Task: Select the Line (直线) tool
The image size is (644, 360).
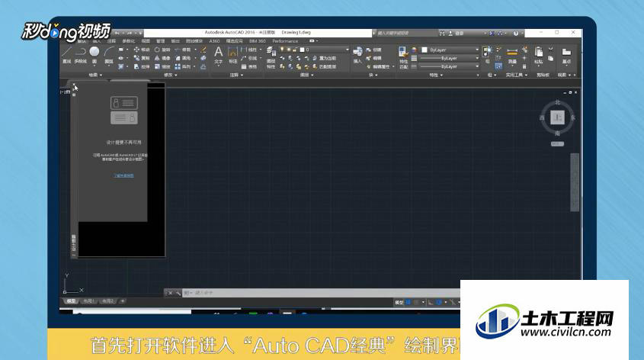Action: [x=66, y=54]
